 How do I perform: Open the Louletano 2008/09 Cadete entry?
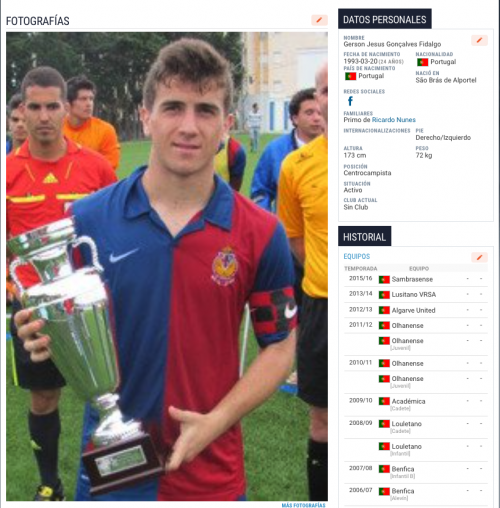pos(406,424)
